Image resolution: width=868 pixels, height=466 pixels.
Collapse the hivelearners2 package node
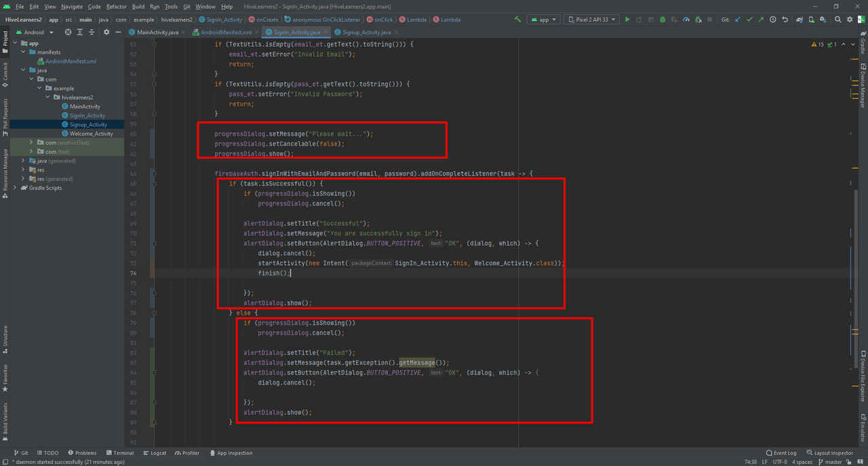(x=47, y=97)
